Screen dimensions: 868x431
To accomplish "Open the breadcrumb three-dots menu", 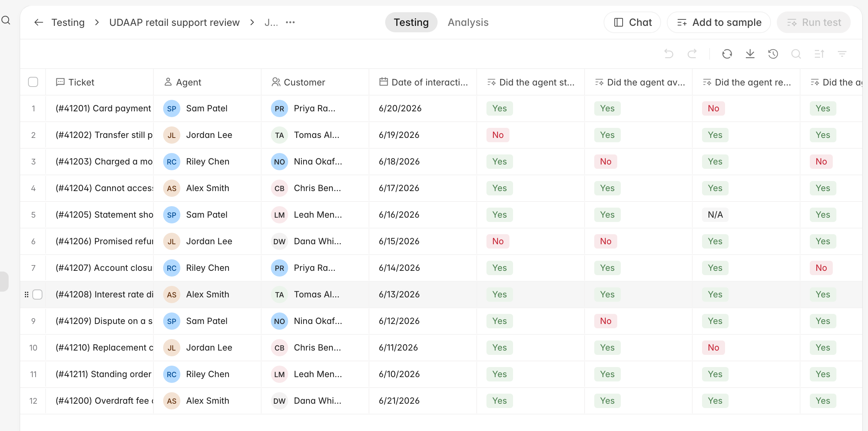I will [290, 22].
